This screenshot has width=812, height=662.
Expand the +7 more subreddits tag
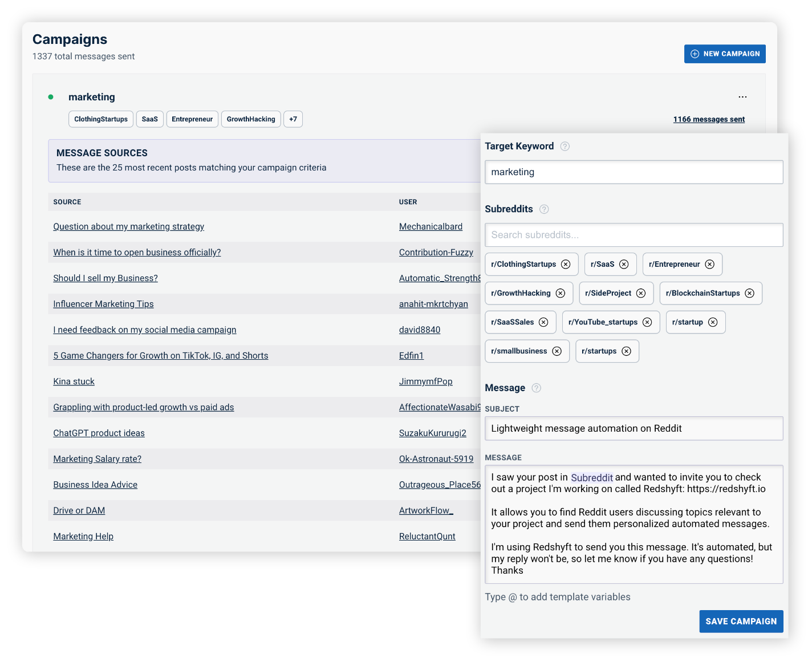point(293,119)
